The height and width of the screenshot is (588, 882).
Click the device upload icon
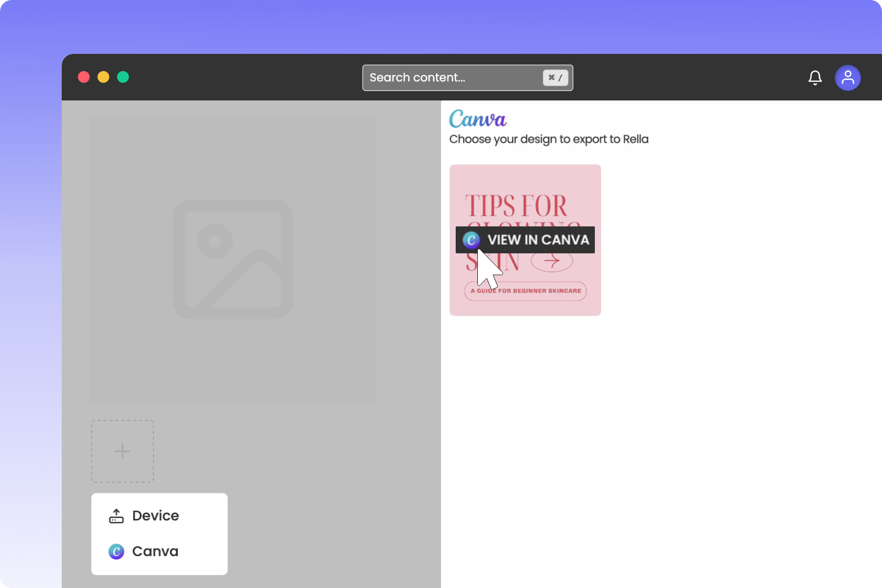[x=116, y=516]
